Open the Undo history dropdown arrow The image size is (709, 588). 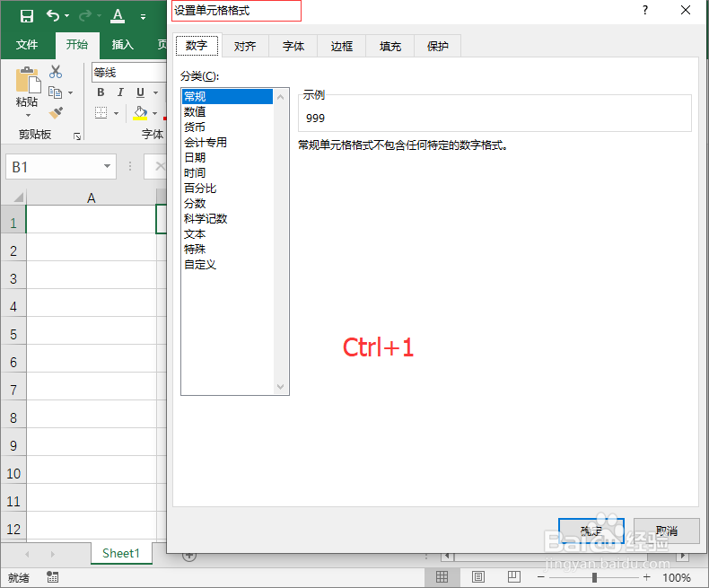coord(67,16)
